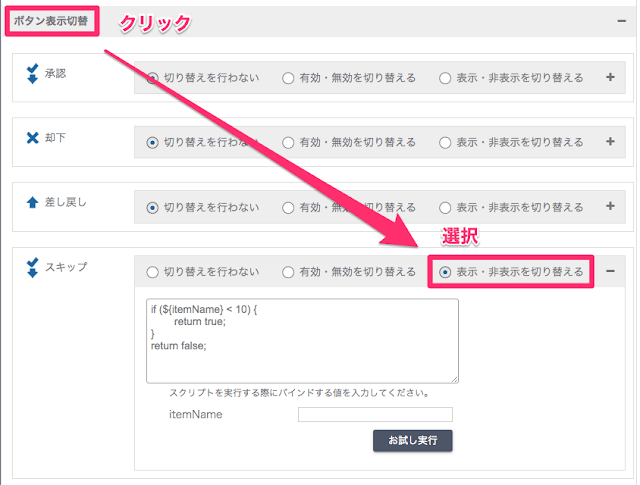Click the 承認 label text

(x=55, y=73)
